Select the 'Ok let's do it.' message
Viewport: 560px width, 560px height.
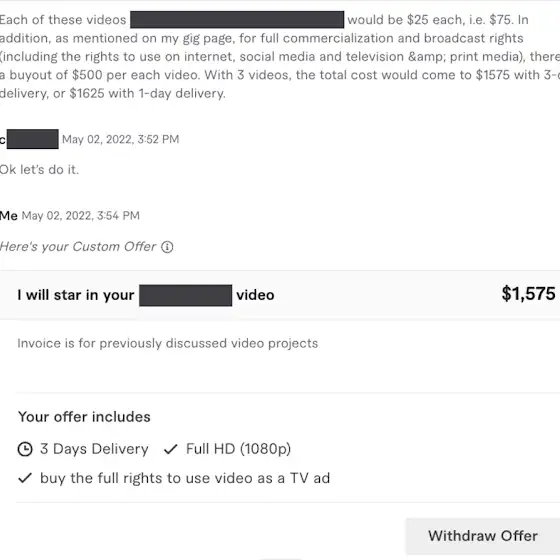click(39, 170)
